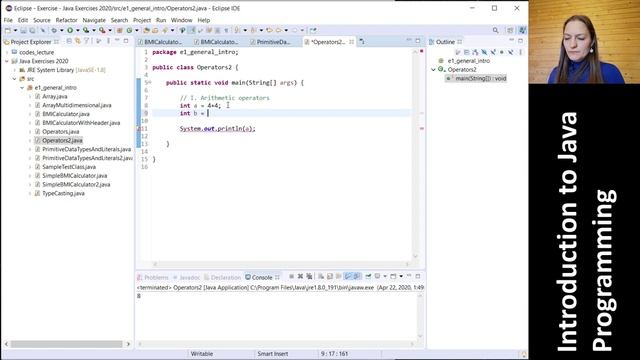Click the Save All toolbar icon
The width and height of the screenshot is (640, 360).
32,30
